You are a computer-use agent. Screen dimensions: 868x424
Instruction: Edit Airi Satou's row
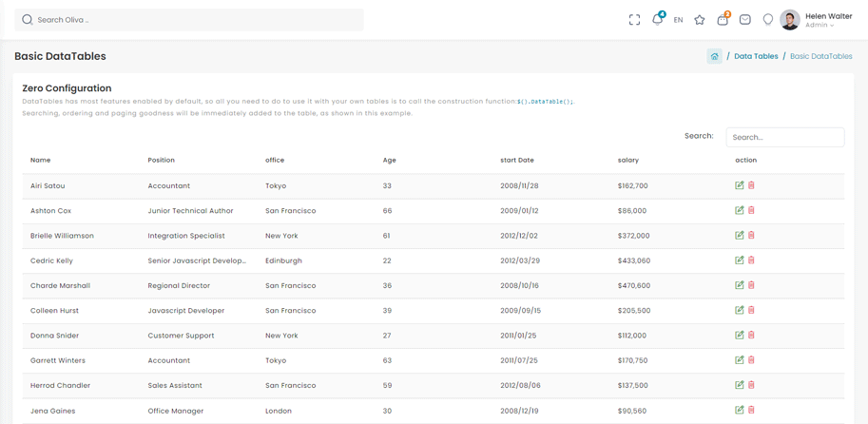740,185
